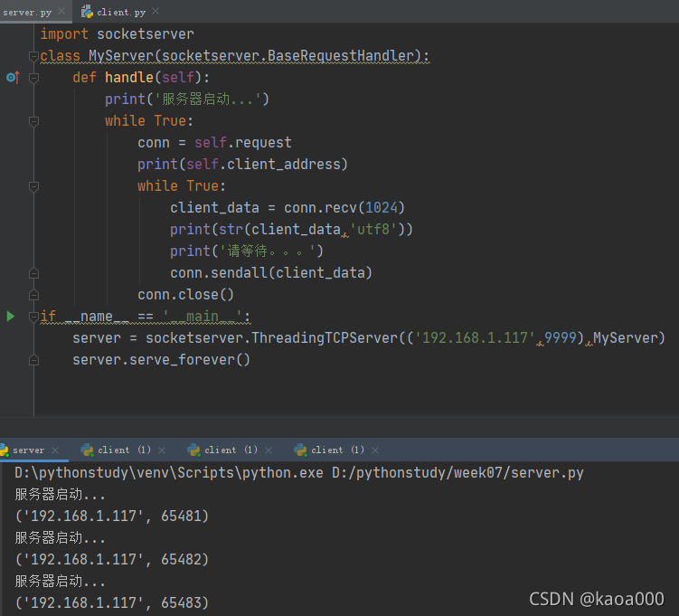
Task: Click the '192.168.1.117' string in code
Action: click(x=475, y=338)
